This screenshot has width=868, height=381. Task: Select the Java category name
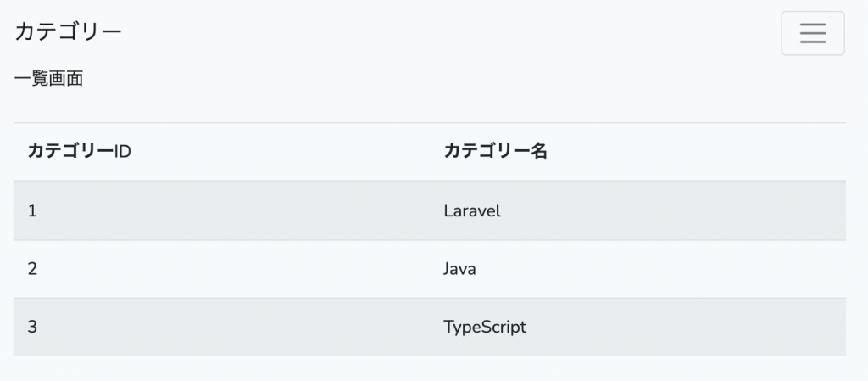[x=459, y=269]
